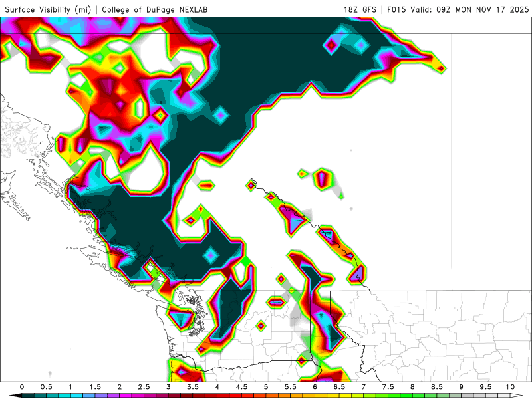Select the colorbar label '6'

tap(315, 387)
